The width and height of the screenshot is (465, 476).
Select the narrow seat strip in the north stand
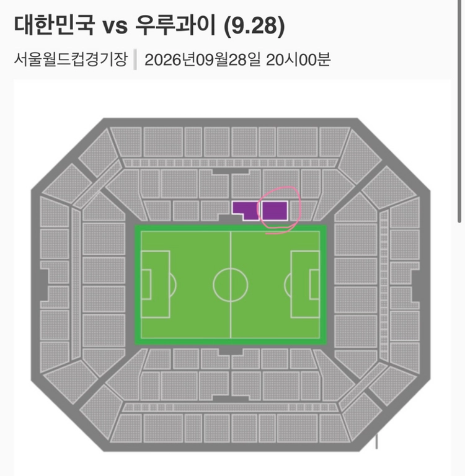click(230, 163)
